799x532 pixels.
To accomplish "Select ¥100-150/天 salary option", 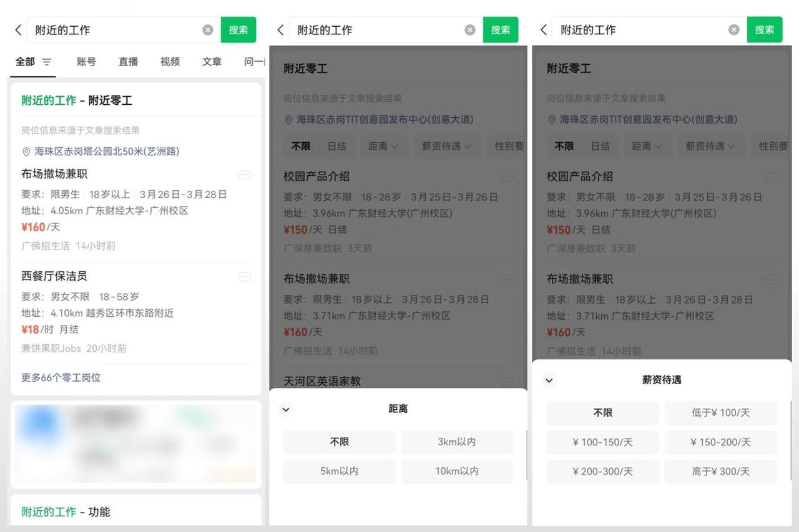I will [603, 442].
